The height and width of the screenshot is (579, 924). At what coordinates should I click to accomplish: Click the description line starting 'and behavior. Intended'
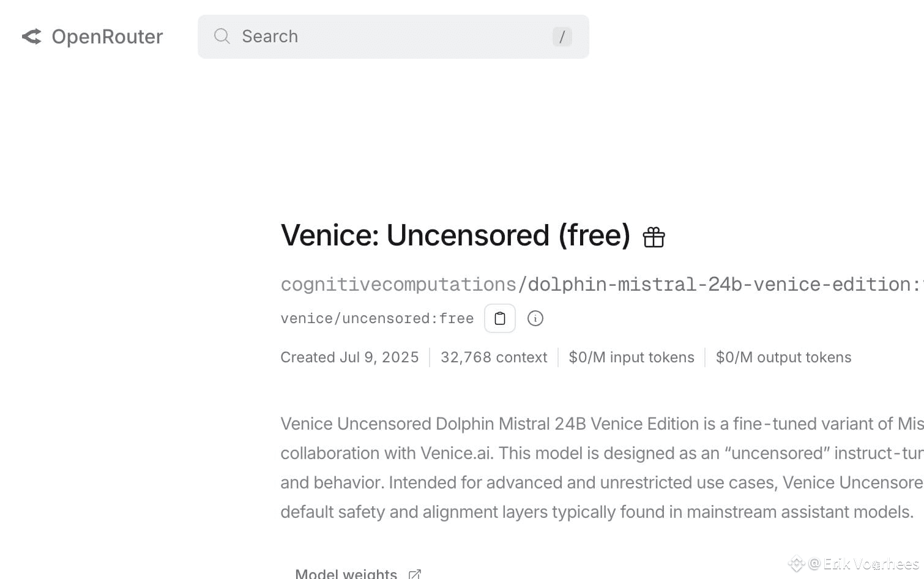click(602, 482)
